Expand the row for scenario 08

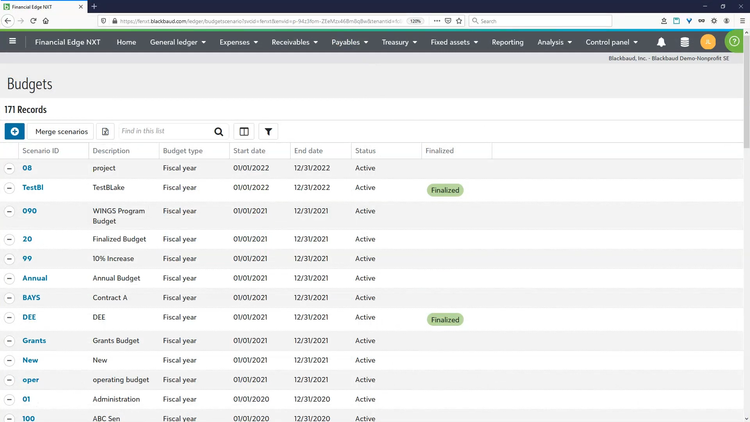pyautogui.click(x=9, y=168)
